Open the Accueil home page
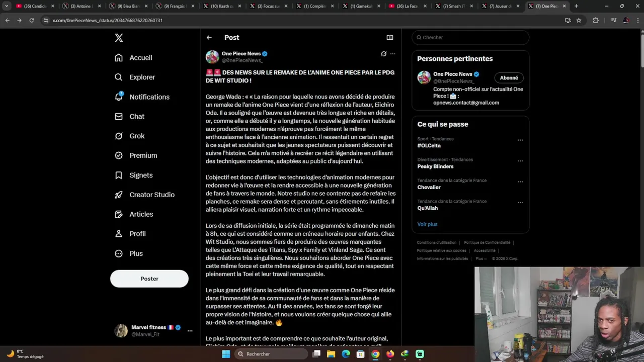644x362 pixels. pos(133,58)
